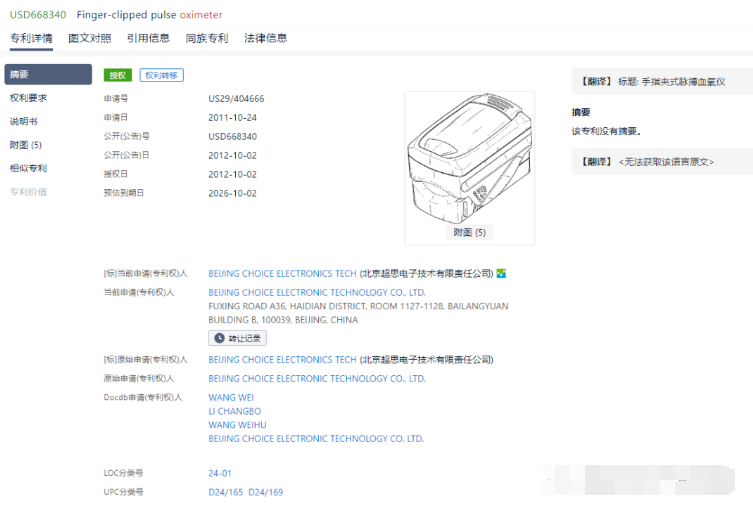Open the 引用信息 citation tab
Screen dimensions: 753x507
(x=148, y=38)
